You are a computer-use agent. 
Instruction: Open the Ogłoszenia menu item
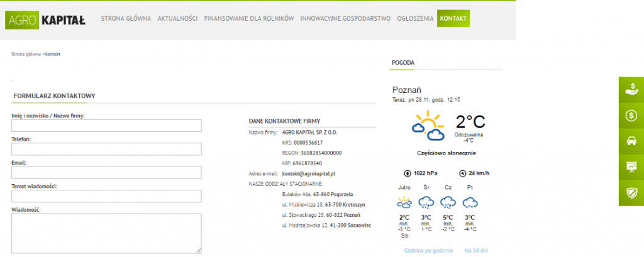415,19
